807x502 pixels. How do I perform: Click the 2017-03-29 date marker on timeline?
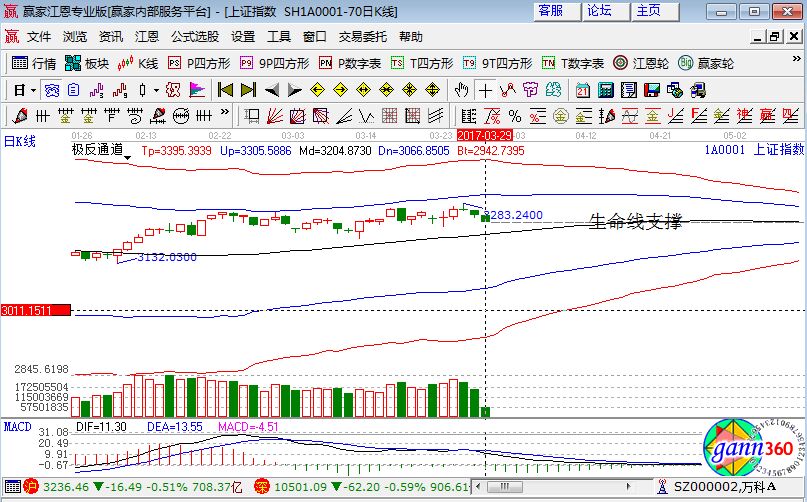(x=484, y=134)
